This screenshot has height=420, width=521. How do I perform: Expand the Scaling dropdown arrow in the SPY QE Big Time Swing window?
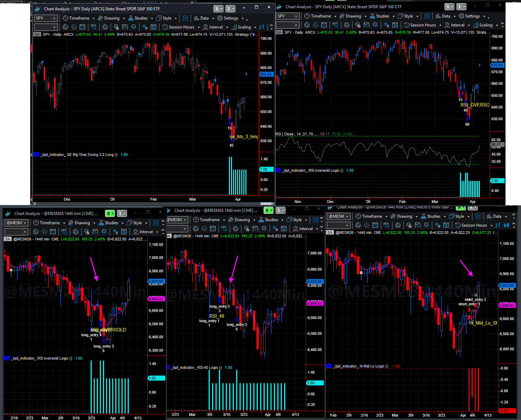[x=255, y=27]
